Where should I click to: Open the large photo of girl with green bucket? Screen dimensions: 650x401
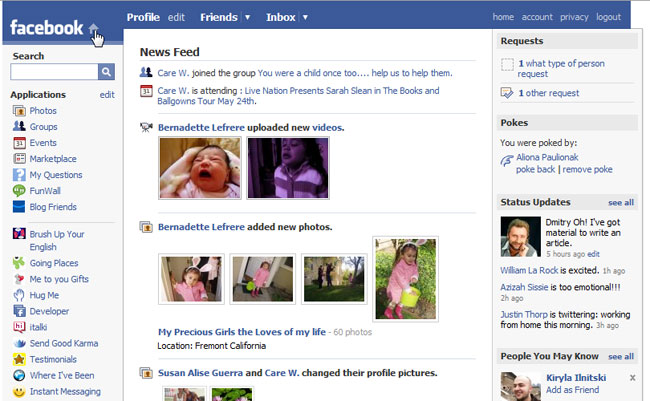pyautogui.click(x=405, y=279)
